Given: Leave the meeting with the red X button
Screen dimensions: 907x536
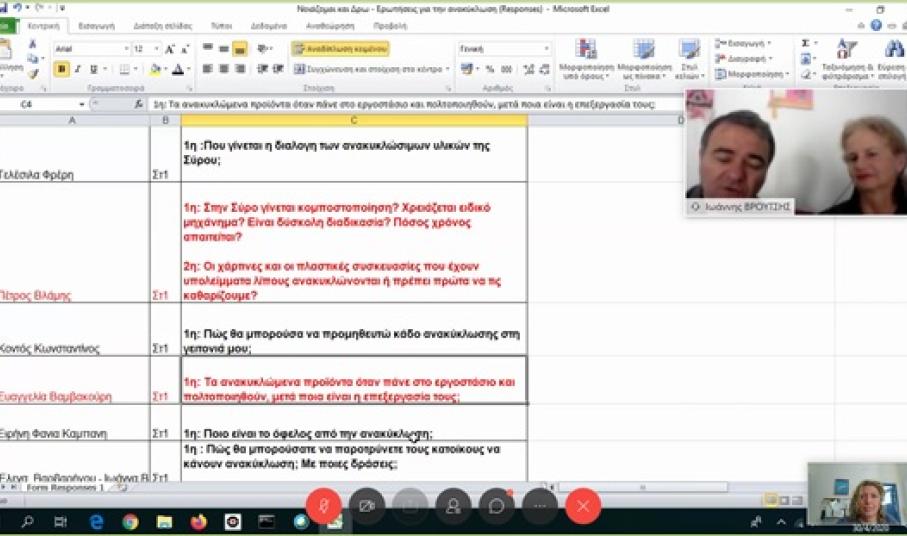Looking at the screenshot, I should click(x=583, y=506).
